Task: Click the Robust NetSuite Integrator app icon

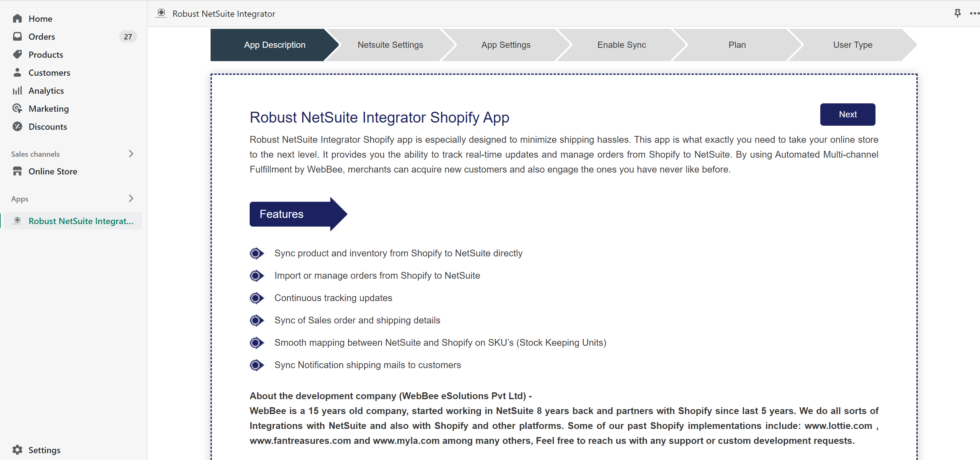Action: pyautogui.click(x=17, y=220)
